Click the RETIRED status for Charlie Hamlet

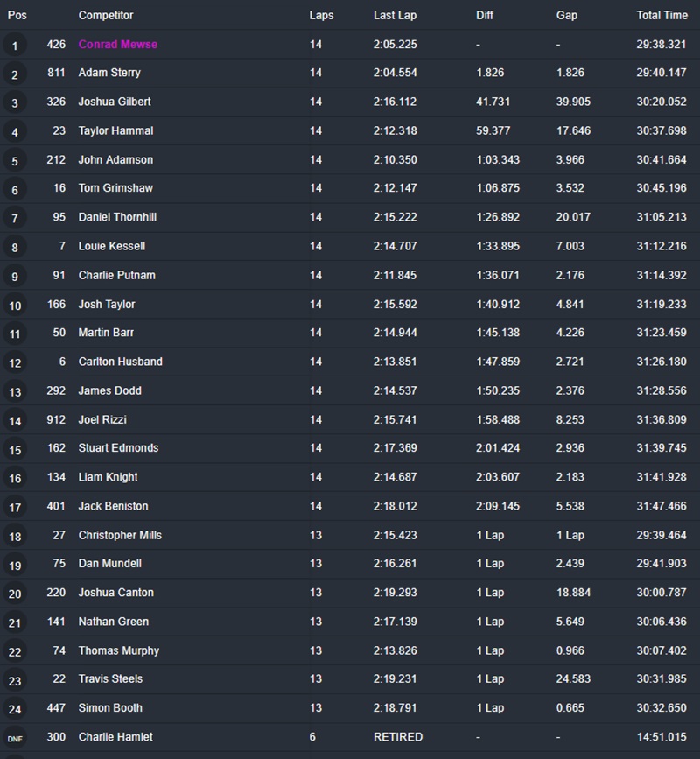398,737
